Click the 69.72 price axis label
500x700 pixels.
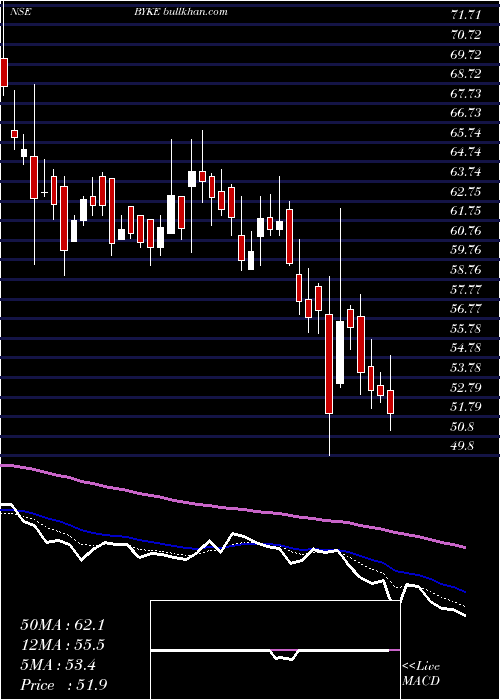click(x=466, y=54)
